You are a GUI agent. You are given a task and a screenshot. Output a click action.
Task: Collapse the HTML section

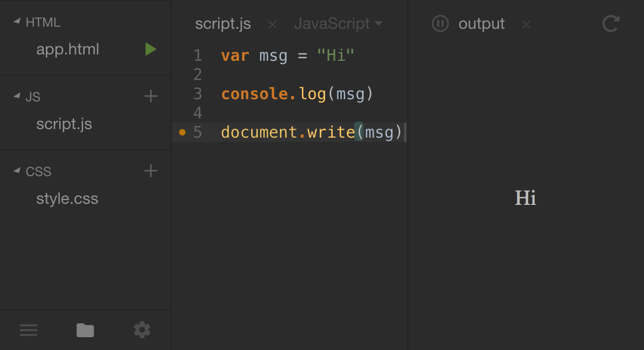(x=17, y=22)
